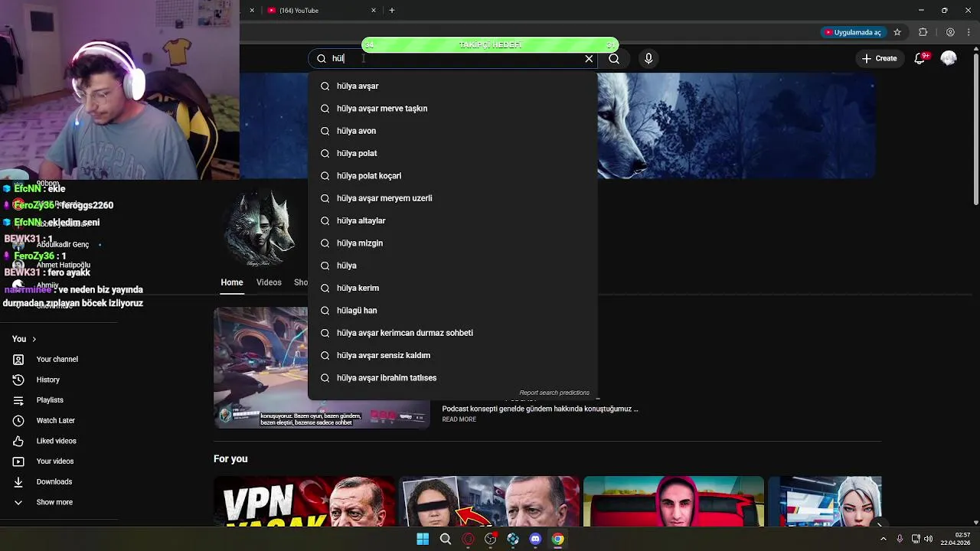Choose suggestion 'hülya avşar'

pos(452,86)
